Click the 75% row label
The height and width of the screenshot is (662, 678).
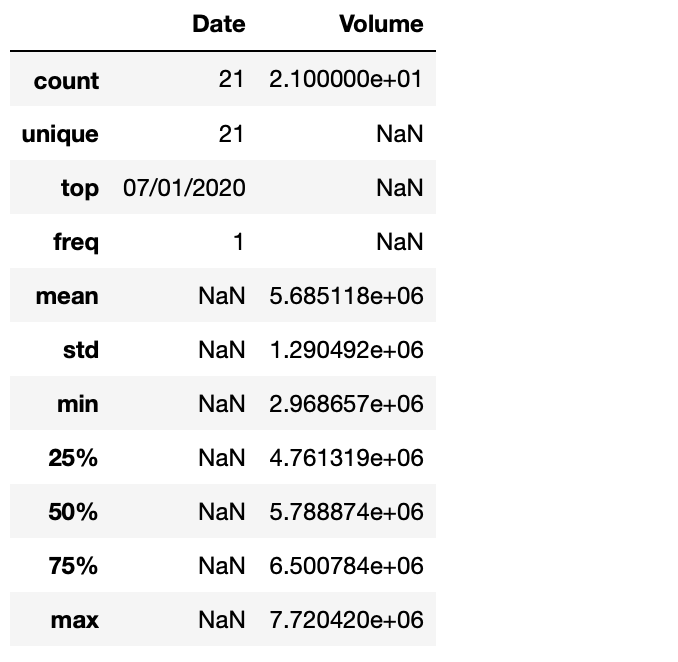pyautogui.click(x=73, y=567)
